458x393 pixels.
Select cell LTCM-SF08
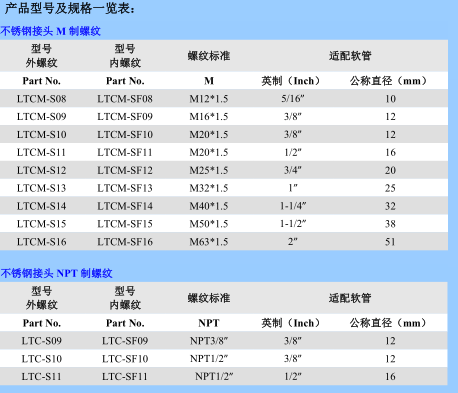click(125, 99)
